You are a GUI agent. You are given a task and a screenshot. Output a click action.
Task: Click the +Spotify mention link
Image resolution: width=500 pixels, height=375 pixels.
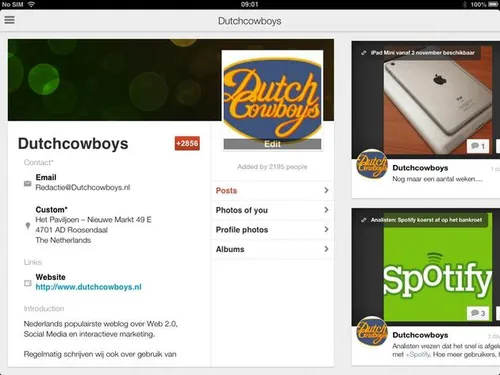pyautogui.click(x=418, y=355)
